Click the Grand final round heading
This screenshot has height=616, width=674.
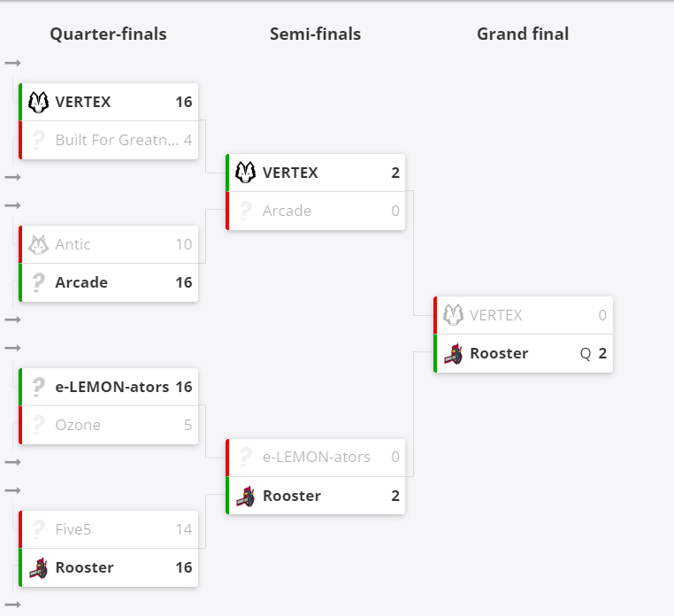523,34
